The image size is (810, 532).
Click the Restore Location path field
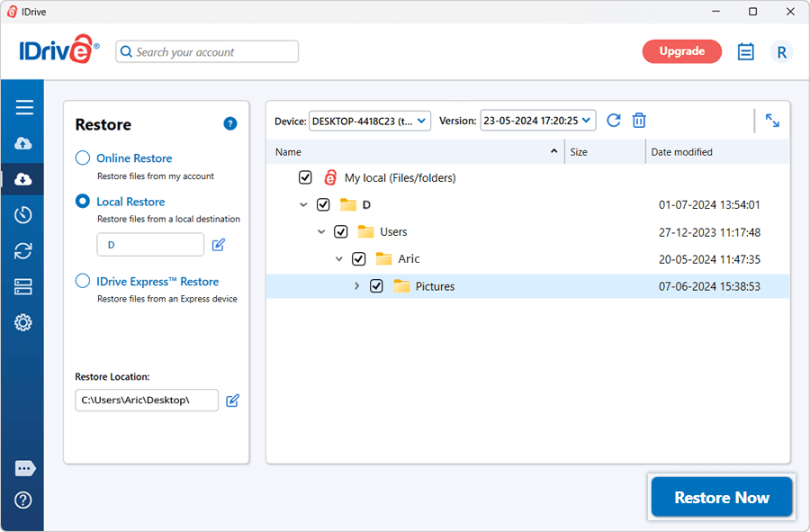[147, 401]
